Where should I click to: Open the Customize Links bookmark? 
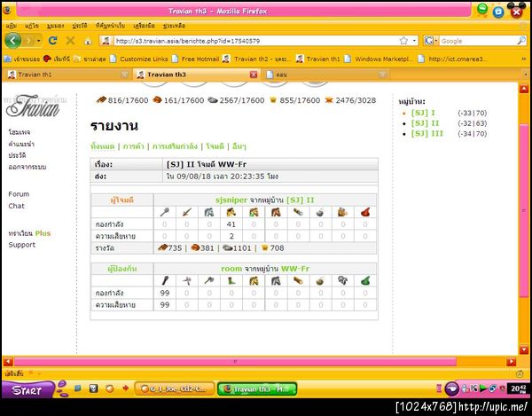point(140,59)
